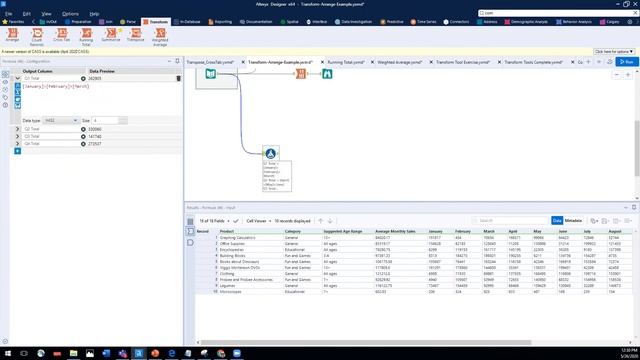Open the Q1 Total column name dropdown
The image size is (640, 360).
click(83, 78)
